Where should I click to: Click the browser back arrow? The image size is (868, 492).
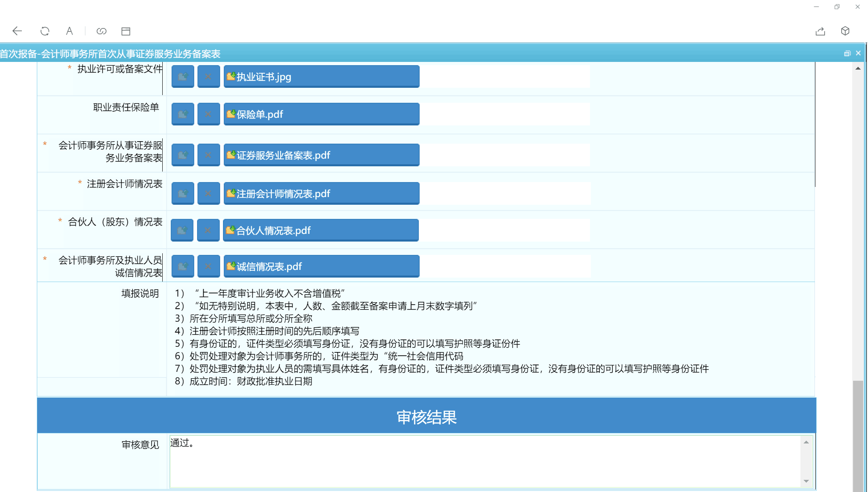17,31
